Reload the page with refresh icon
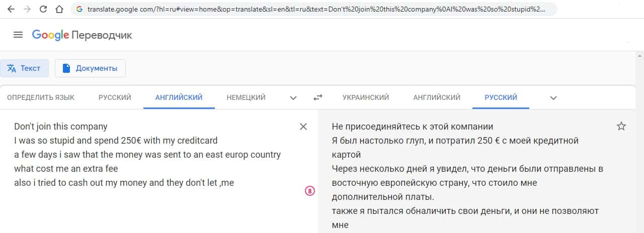 click(x=43, y=10)
